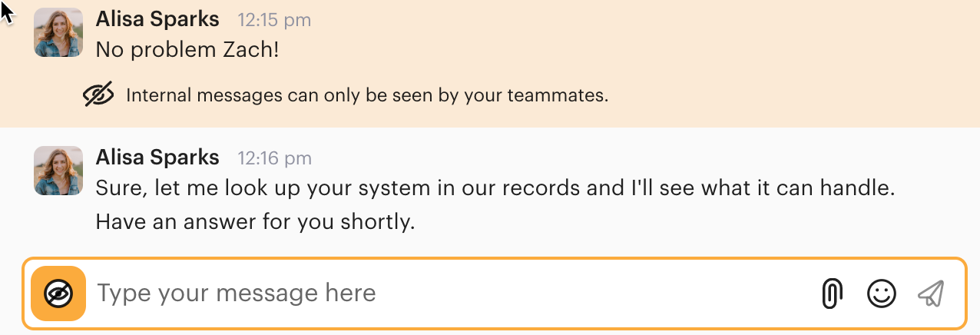Toggle internal message mode with orange eye button
The height and width of the screenshot is (335, 980).
(x=58, y=294)
